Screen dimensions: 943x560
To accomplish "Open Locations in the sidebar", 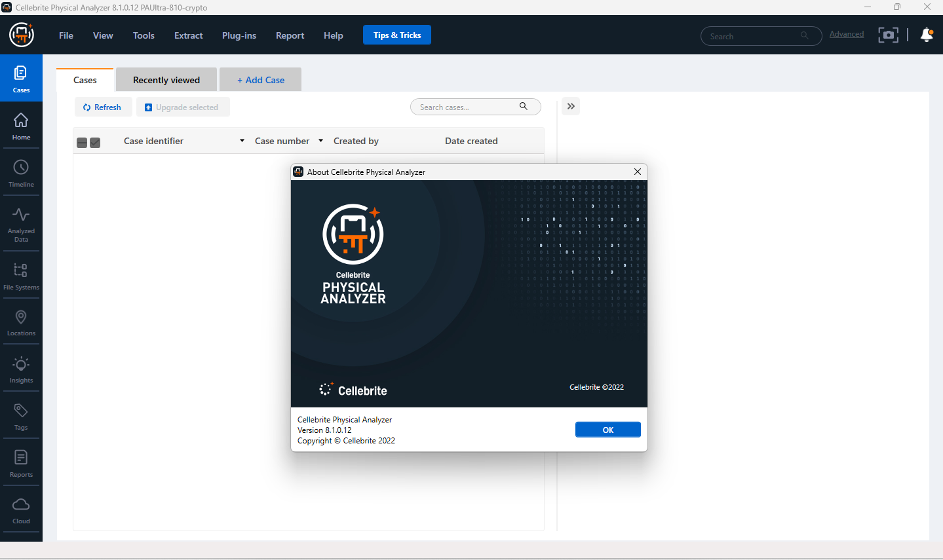I will [x=21, y=323].
